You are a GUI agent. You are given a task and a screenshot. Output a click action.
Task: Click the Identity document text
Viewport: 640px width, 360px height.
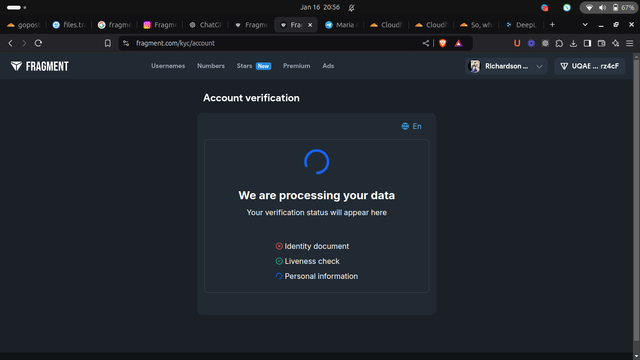(x=317, y=246)
